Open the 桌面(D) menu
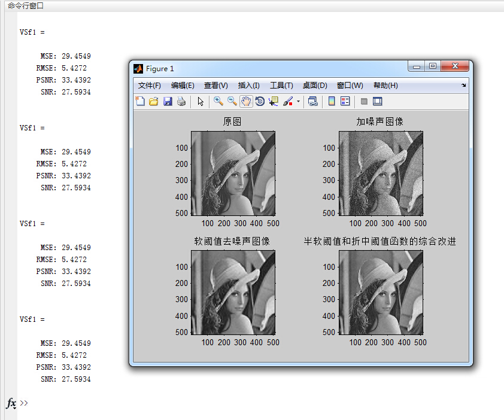 coord(315,86)
